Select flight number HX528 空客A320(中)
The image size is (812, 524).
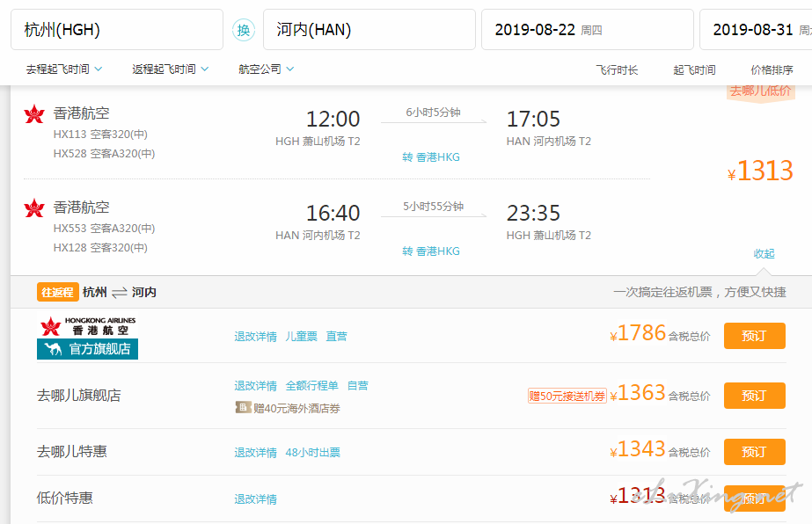coord(104,154)
